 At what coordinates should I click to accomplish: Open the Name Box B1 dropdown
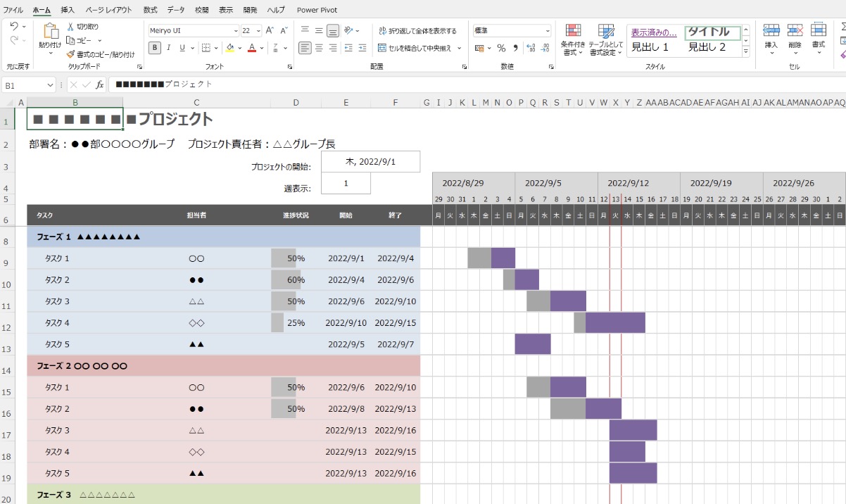50,84
